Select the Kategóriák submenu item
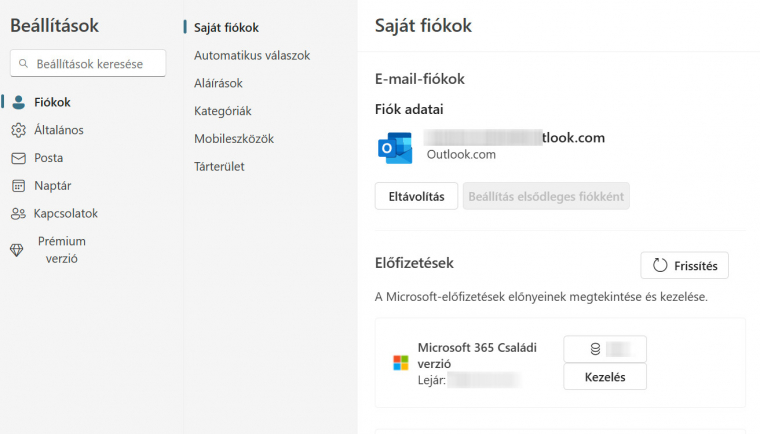 tap(222, 111)
